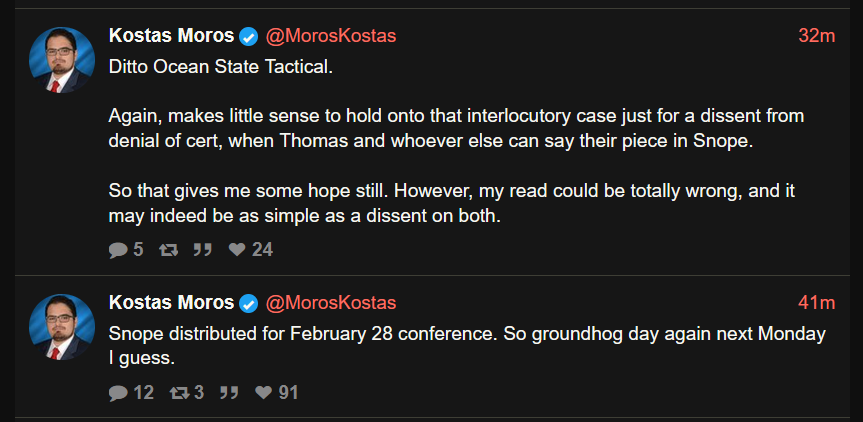Click the Ditto Ocean State Tactical tweet text

pyautogui.click(x=457, y=141)
